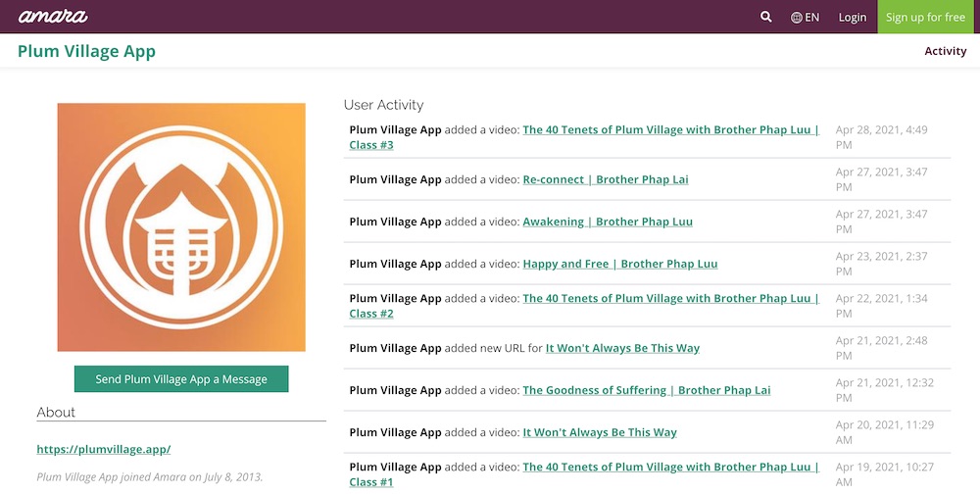Open Happy and Free video link
The height and width of the screenshot is (494, 980).
tap(620, 264)
